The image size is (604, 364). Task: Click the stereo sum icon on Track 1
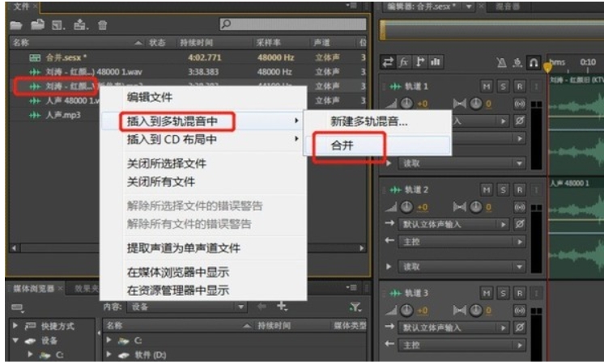click(519, 104)
